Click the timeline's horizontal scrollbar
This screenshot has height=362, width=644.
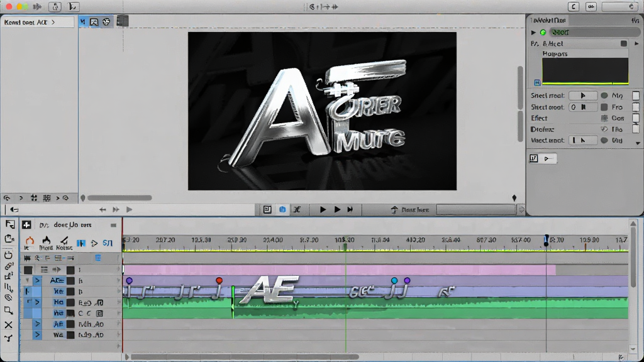(x=245, y=357)
